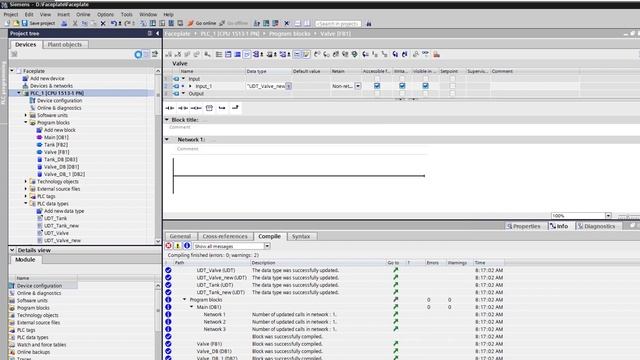Click the Save project button
640x360 pixels.
pyautogui.click(x=38, y=23)
